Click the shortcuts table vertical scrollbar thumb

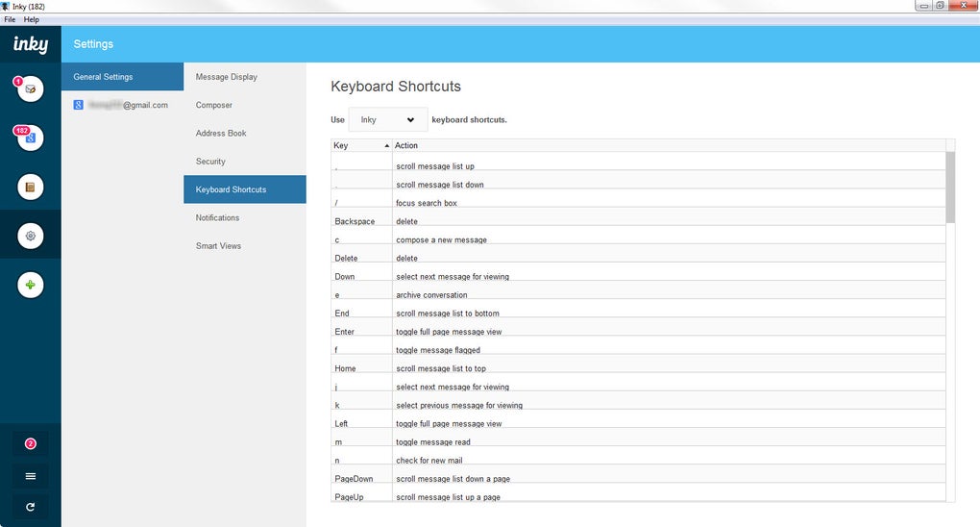tap(950, 187)
